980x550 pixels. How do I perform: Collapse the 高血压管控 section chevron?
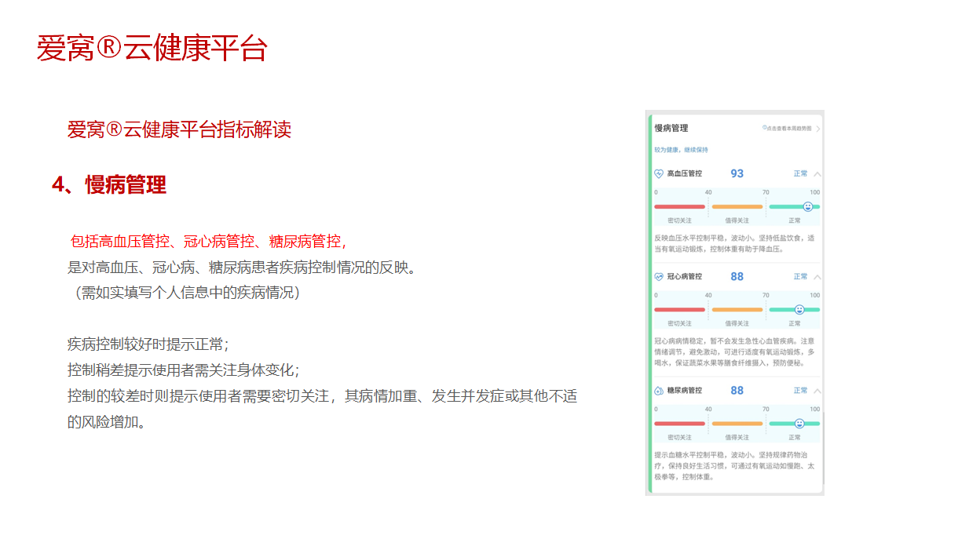817,174
